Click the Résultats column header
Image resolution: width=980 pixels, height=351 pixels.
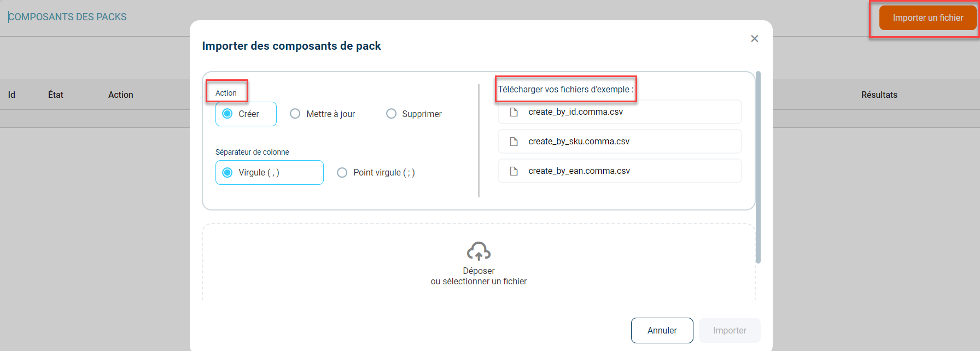879,95
